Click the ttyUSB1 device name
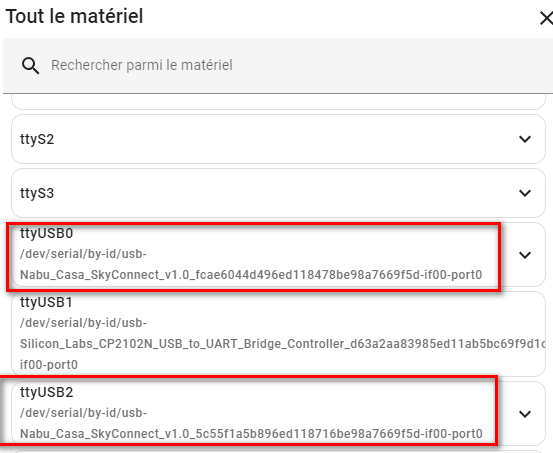 click(46, 302)
